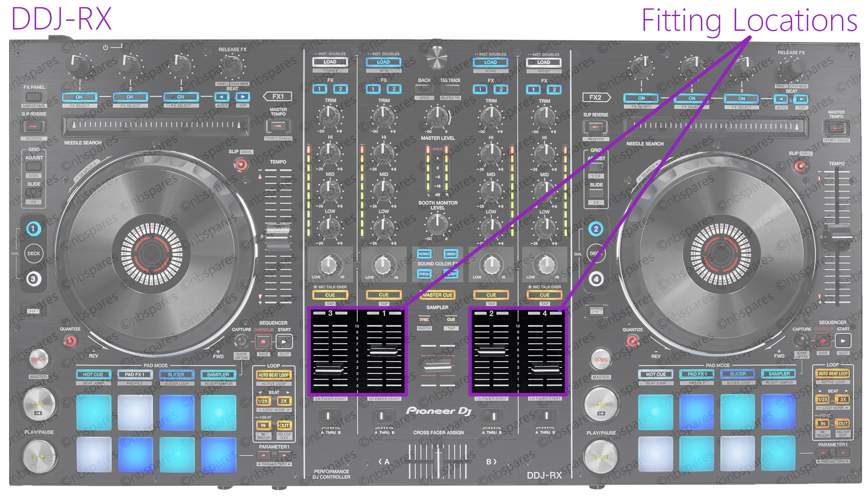Turn on FX1 effect 2 ON button

click(130, 97)
